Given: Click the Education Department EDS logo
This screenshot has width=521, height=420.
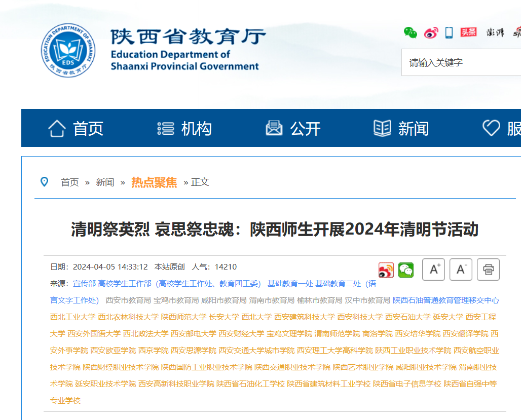Looking at the screenshot, I should [x=68, y=50].
